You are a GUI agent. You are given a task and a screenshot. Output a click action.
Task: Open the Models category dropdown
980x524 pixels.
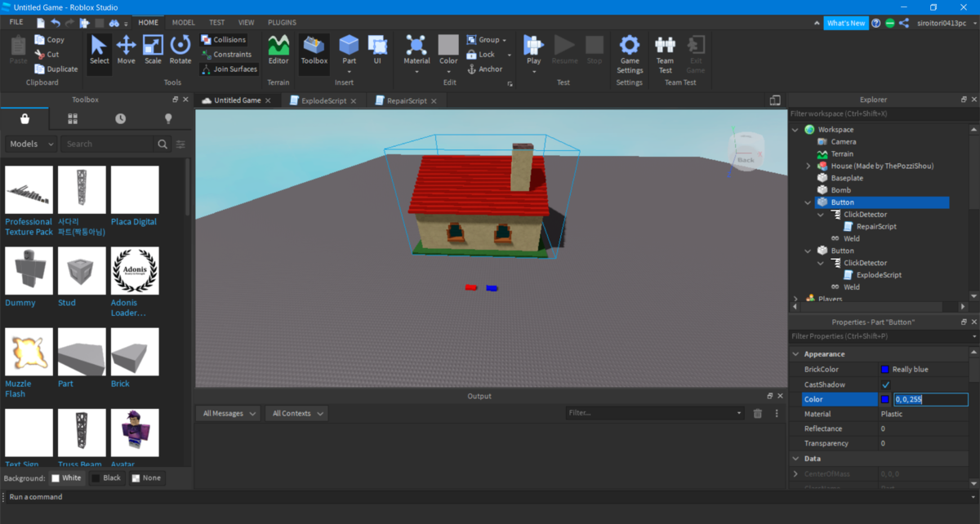click(x=31, y=144)
